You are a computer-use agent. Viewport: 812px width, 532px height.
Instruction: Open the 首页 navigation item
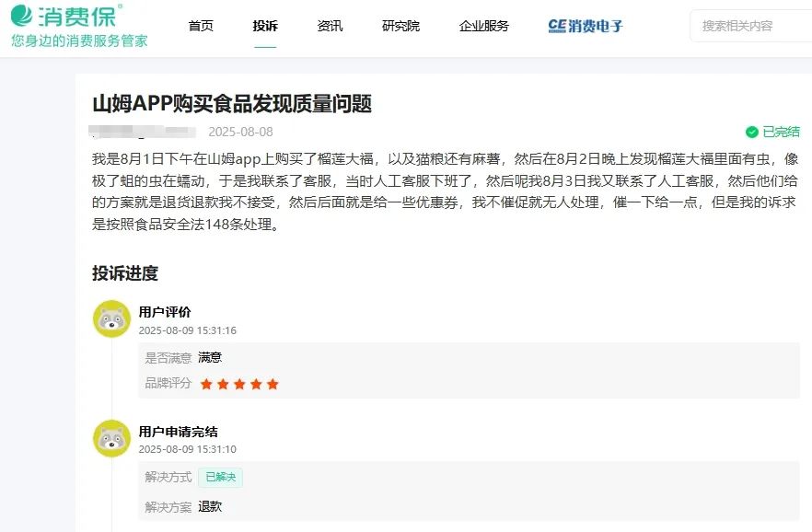click(201, 26)
